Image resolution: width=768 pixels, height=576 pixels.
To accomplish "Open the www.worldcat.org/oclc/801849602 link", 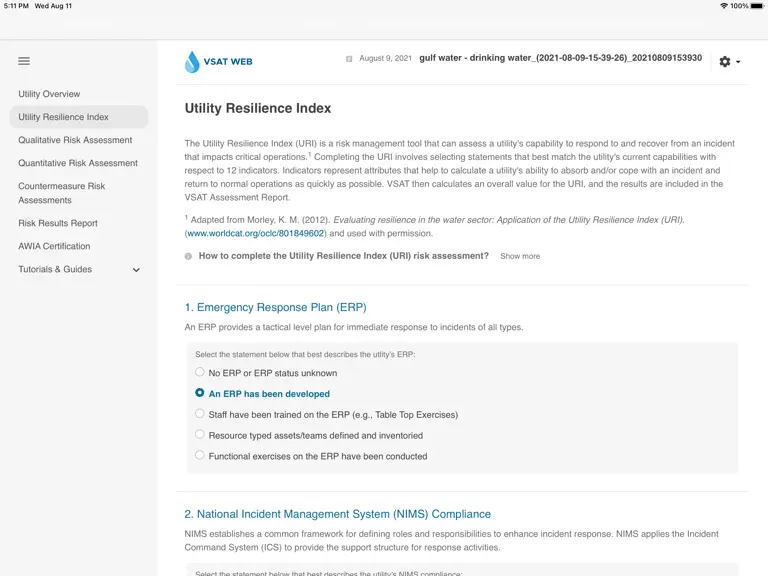I will (256, 234).
